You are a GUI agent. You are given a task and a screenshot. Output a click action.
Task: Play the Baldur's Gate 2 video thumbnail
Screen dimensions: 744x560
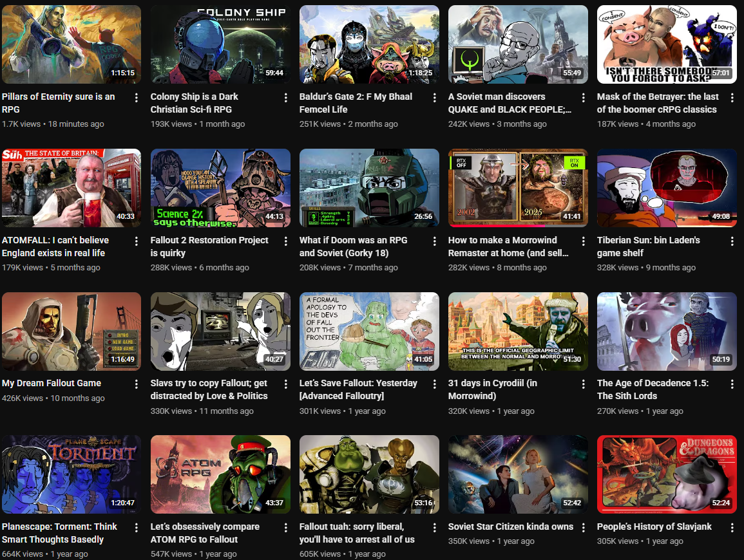click(369, 44)
